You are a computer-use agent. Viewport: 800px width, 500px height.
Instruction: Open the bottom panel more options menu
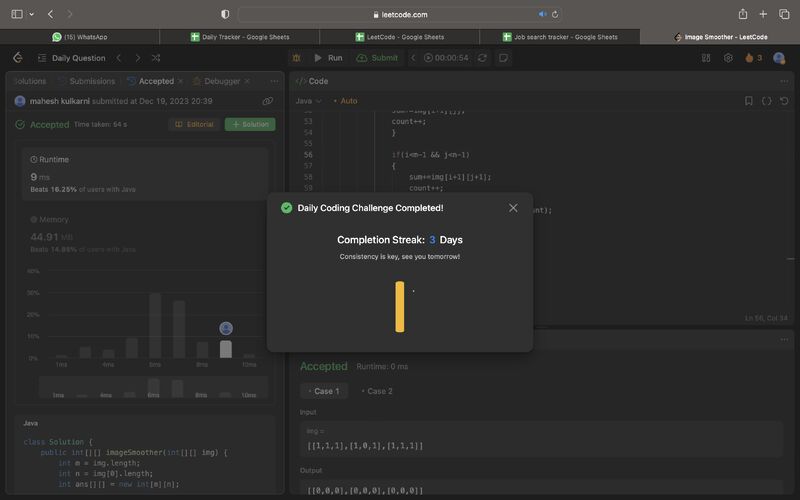pyautogui.click(x=784, y=339)
